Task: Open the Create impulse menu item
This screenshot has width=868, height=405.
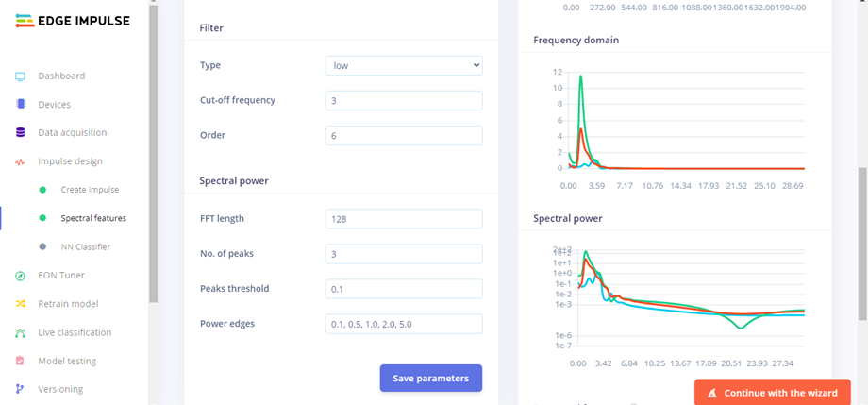Action: point(90,190)
